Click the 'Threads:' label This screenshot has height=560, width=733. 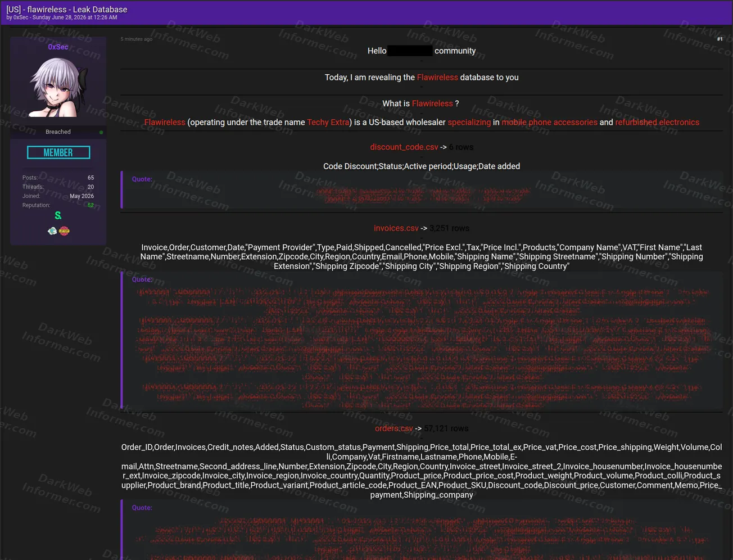click(33, 187)
